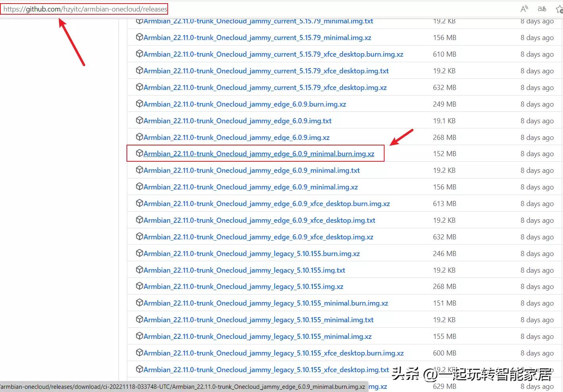Click package icon beside edge_6.0.9_minimal.burn.img.xz

pyautogui.click(x=139, y=153)
